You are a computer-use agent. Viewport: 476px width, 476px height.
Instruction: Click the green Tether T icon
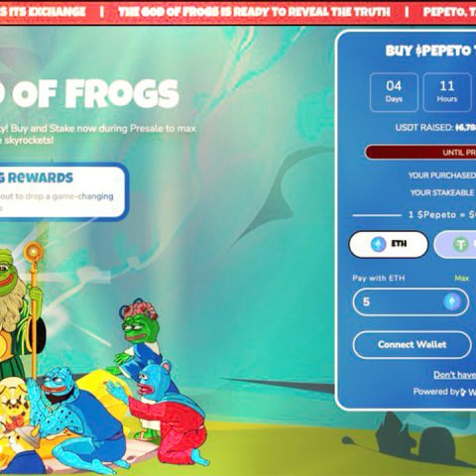pos(460,245)
